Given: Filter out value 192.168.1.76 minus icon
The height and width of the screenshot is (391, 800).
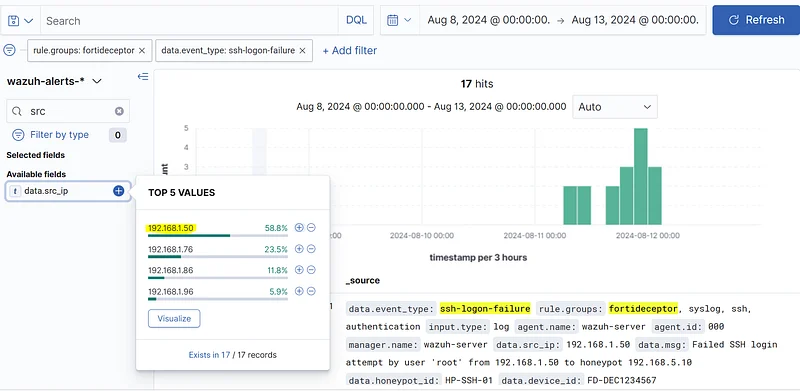Looking at the screenshot, I should 311,249.
